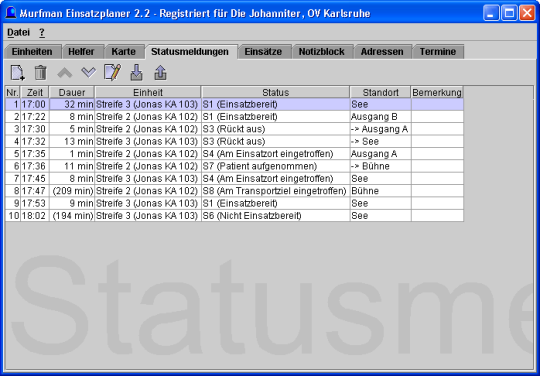Select the 18:02 time cell

(35, 216)
